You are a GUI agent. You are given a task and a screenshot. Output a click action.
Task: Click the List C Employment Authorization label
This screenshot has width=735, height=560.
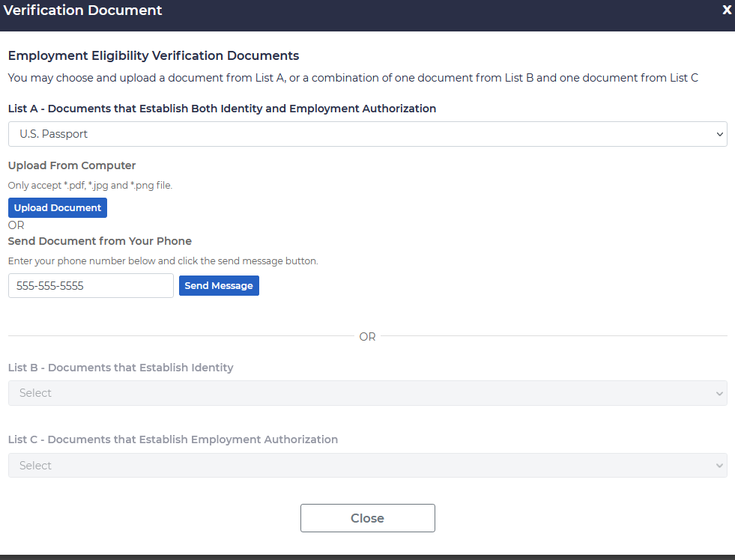(x=173, y=439)
